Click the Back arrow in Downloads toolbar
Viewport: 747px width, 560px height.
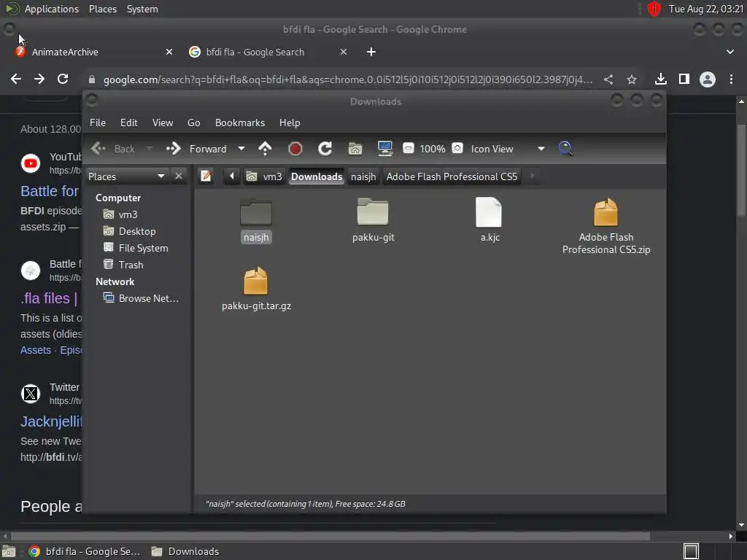tap(98, 149)
